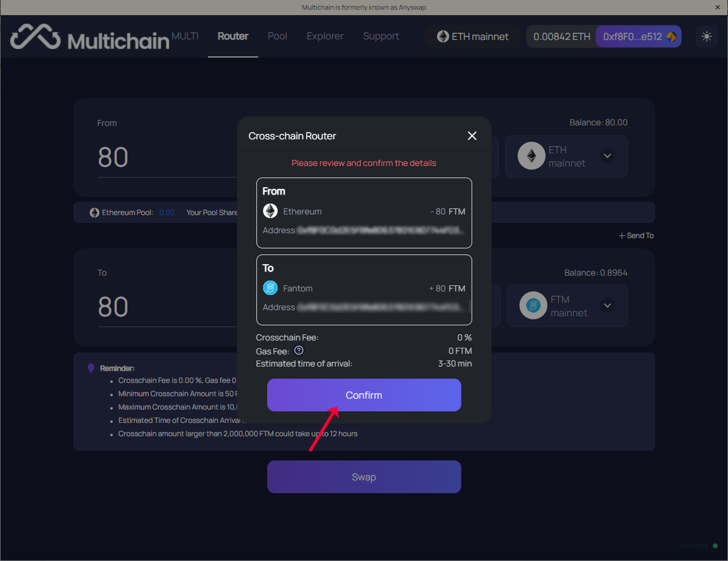
Task: Switch to the Pool tab
Action: coord(278,36)
